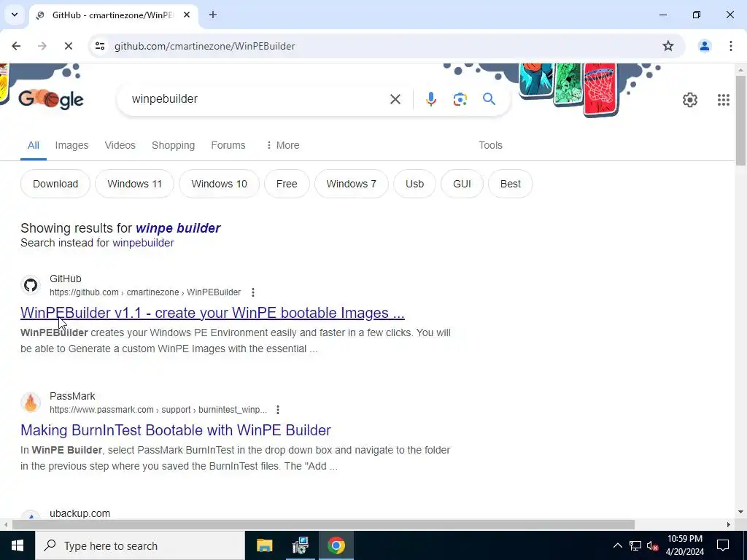Click the browser back arrow
This screenshot has width=747, height=560.
click(16, 46)
